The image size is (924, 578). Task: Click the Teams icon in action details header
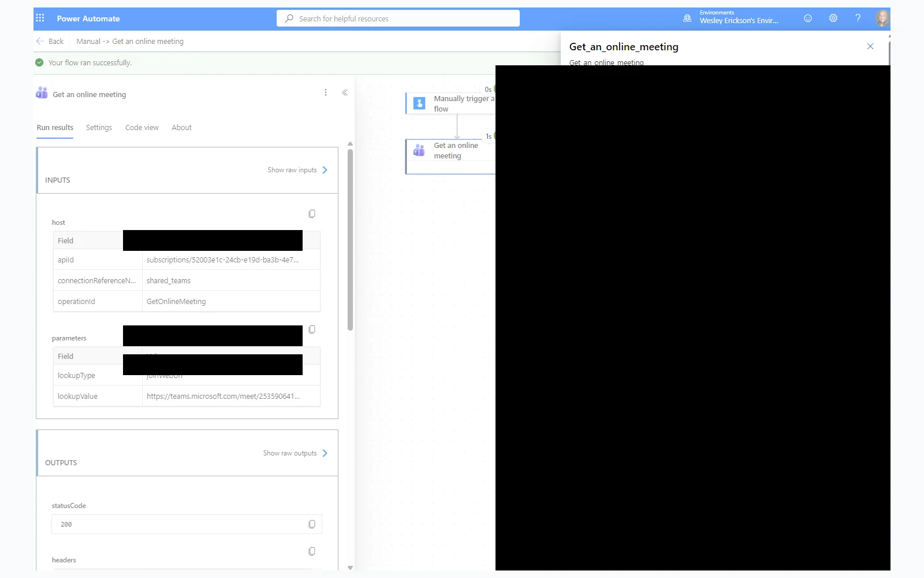click(42, 92)
